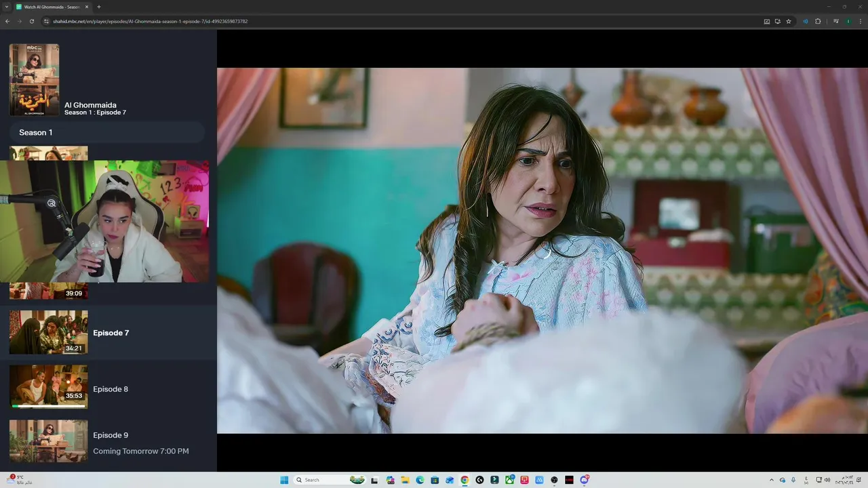Click the main video player area
The width and height of the screenshot is (868, 488).
542,251
